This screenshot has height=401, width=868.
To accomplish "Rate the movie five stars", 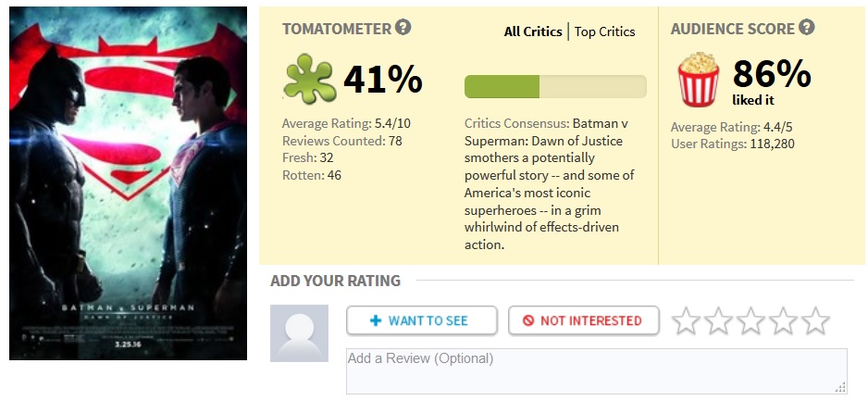I will coord(815,321).
